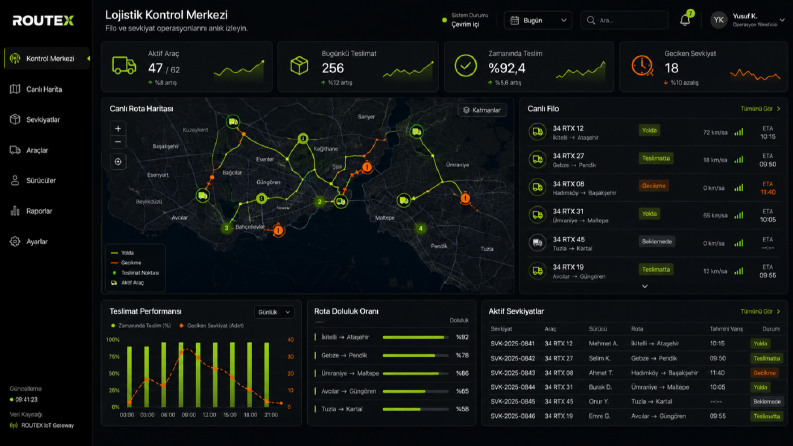Click the YK user avatar
Image resolution: width=793 pixels, height=446 pixels.
[719, 20]
